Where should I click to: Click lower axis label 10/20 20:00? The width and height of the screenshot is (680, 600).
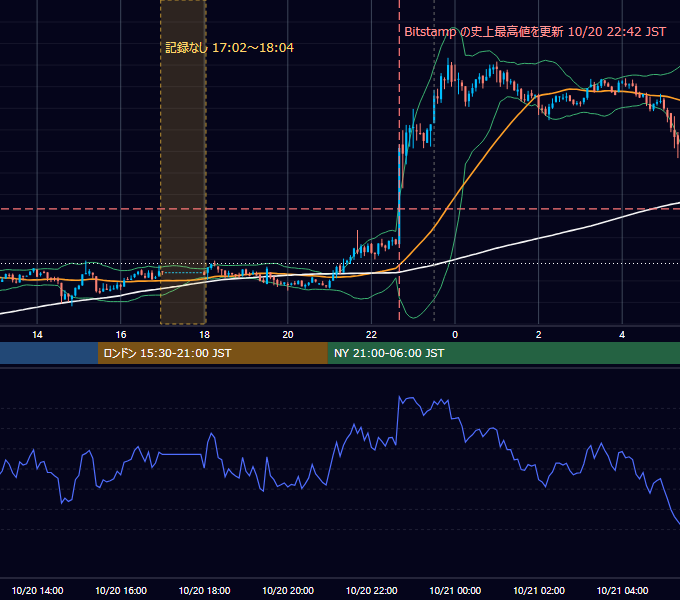point(288,590)
